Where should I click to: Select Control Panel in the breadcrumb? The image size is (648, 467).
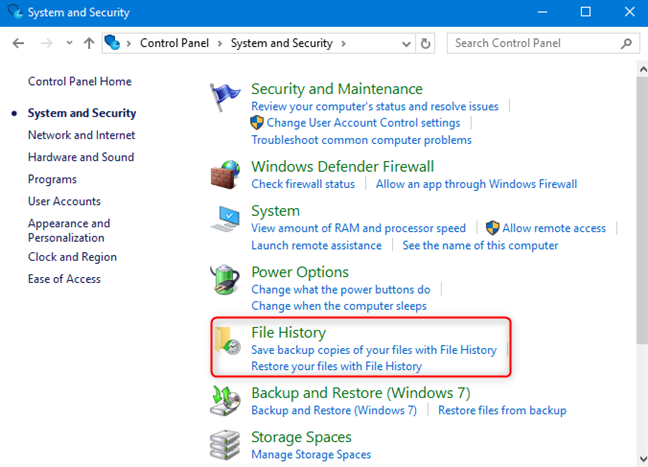[174, 43]
